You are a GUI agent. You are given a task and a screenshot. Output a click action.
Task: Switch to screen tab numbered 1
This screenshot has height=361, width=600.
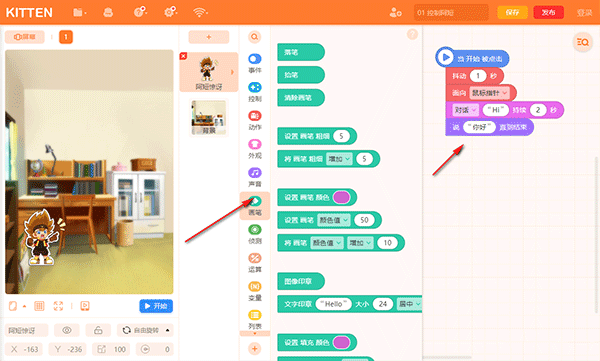(x=66, y=37)
